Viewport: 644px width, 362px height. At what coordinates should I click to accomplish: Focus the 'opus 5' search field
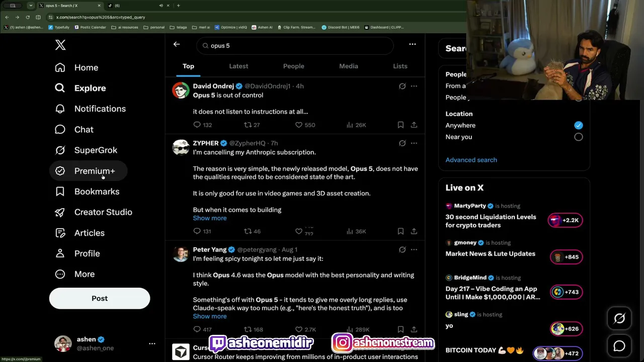[295, 45]
